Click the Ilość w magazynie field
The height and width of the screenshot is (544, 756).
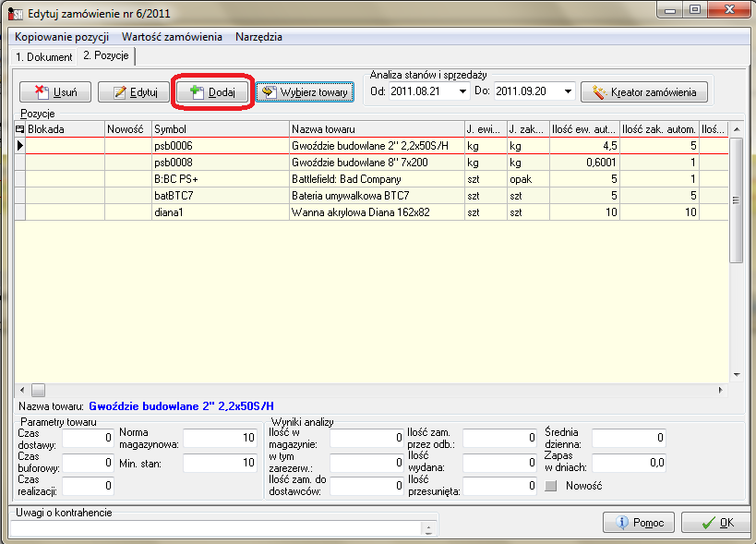point(366,438)
